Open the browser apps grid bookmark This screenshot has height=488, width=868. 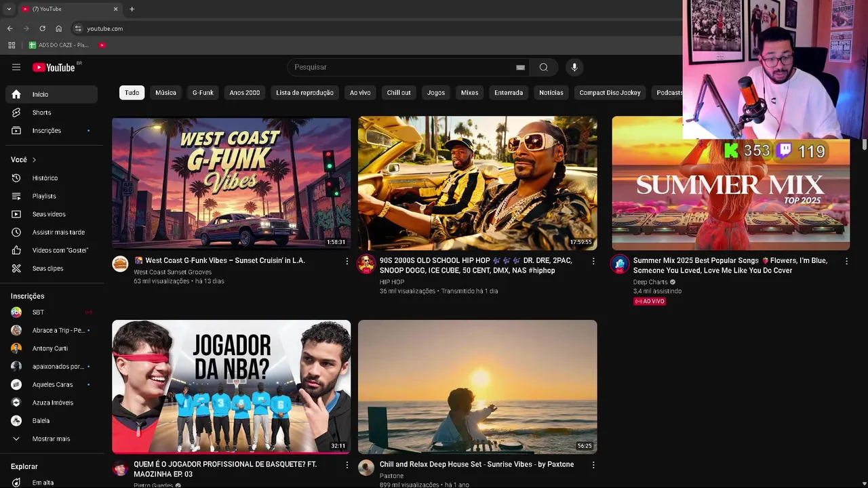point(12,45)
